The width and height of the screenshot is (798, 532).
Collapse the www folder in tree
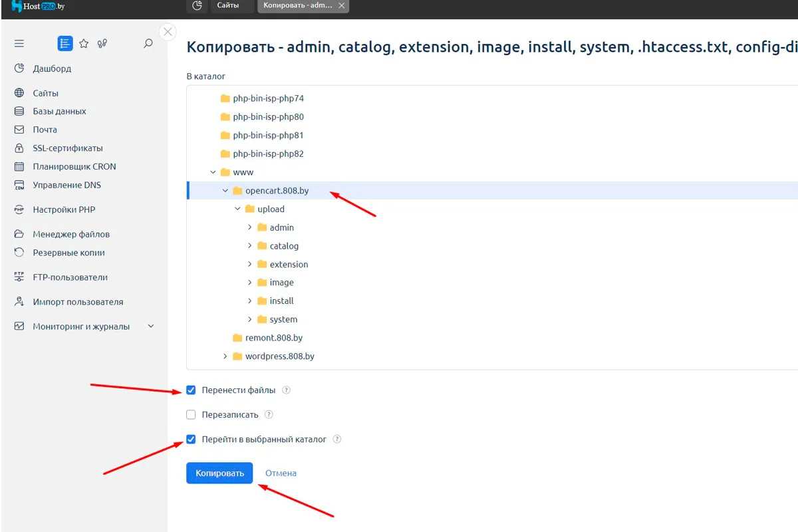click(x=213, y=172)
